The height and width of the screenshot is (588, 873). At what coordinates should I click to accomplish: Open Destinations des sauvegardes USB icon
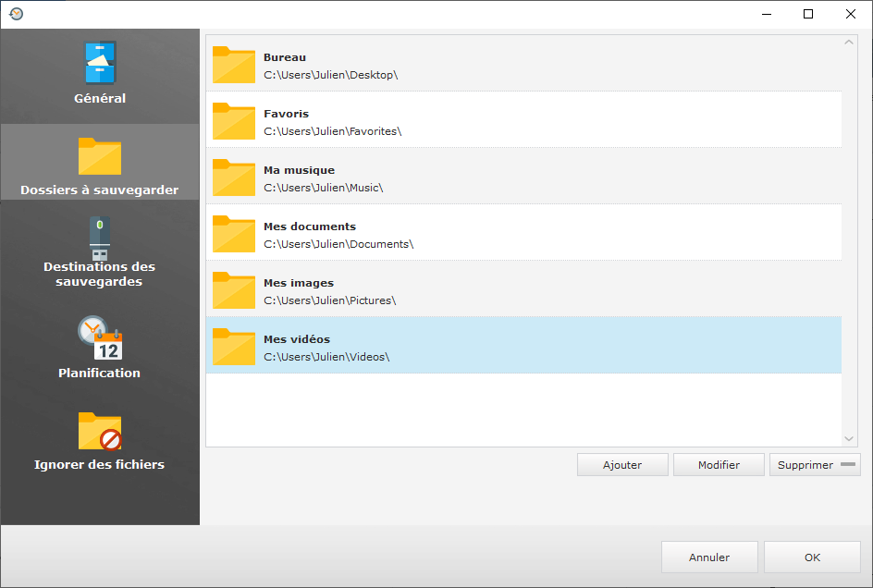[x=100, y=239]
